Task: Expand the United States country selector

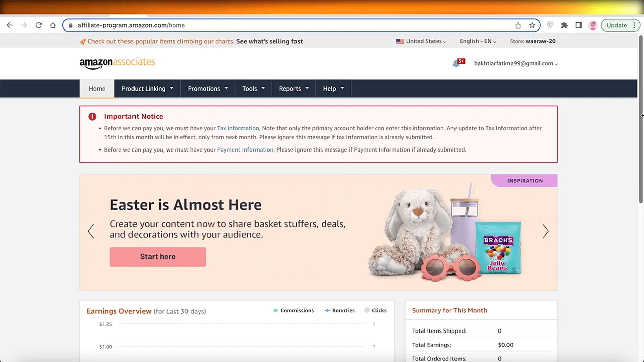Action: coord(421,41)
